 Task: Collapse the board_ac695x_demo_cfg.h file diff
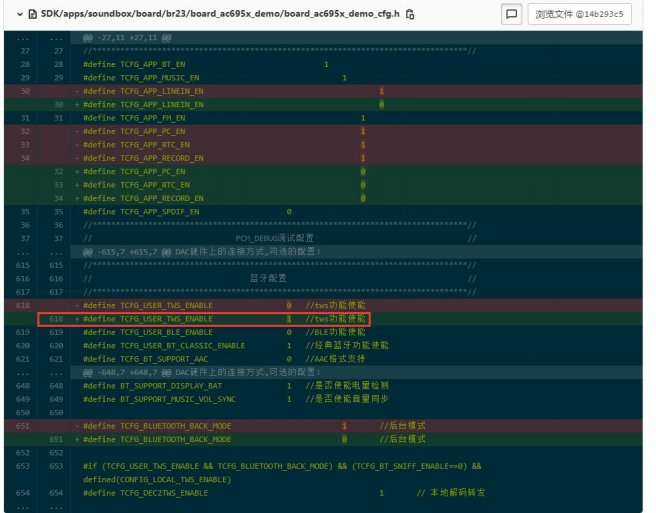(19, 14)
